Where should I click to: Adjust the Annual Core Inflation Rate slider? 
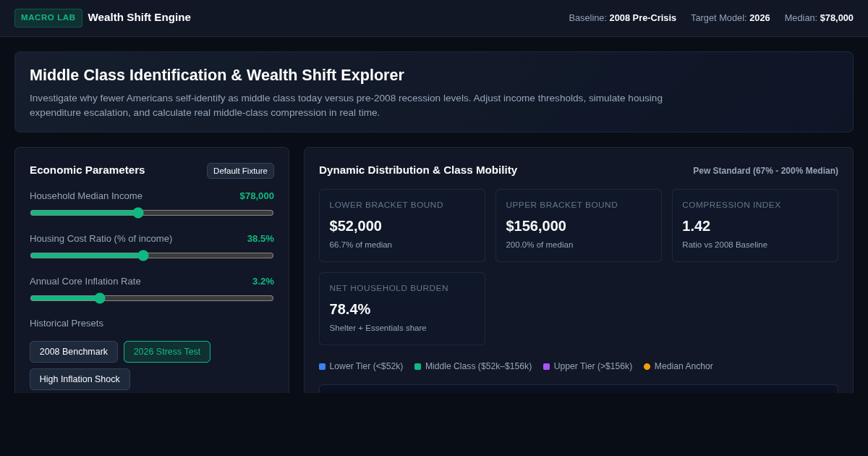click(x=152, y=298)
